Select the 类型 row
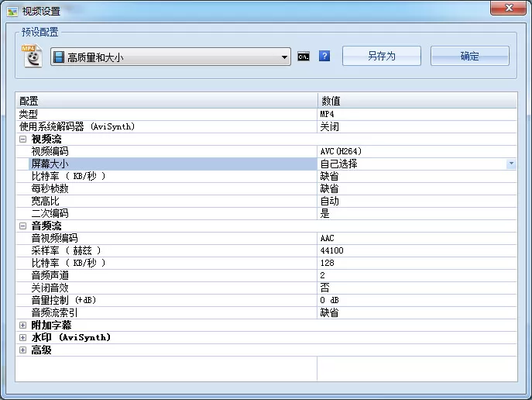The image size is (532, 400). click(x=266, y=114)
